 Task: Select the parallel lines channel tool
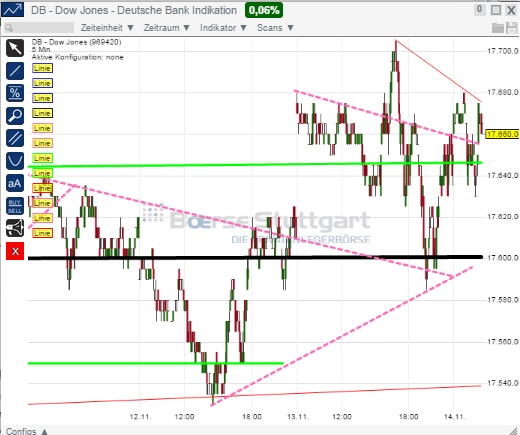pyautogui.click(x=15, y=138)
